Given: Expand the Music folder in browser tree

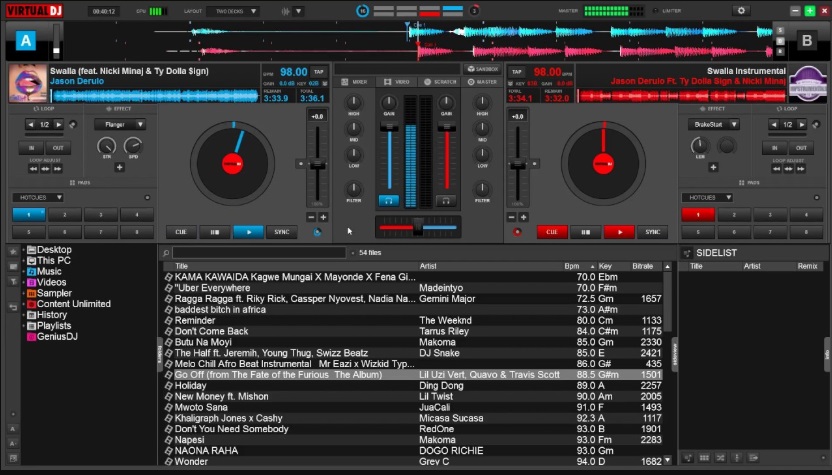Looking at the screenshot, I should (x=23, y=271).
